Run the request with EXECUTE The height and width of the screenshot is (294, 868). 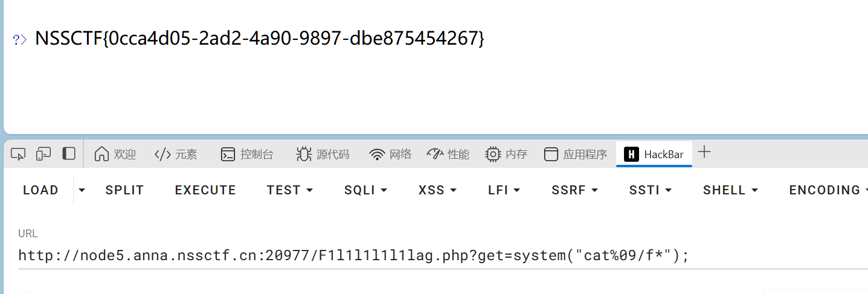pos(205,190)
